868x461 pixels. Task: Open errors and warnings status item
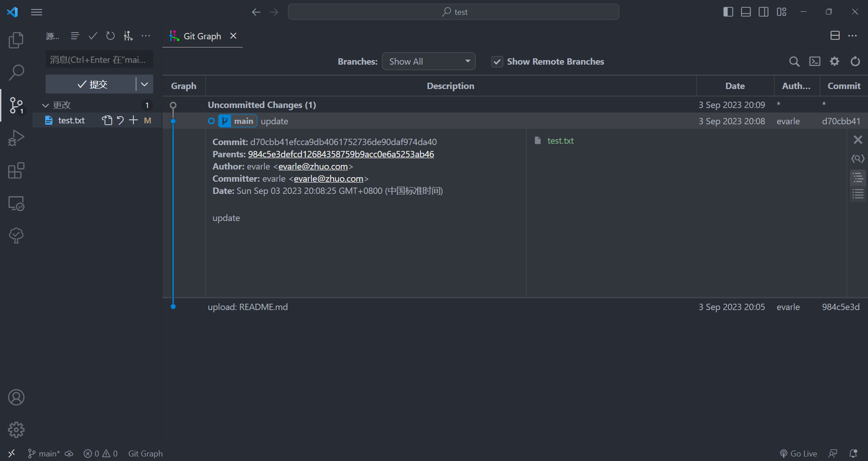101,453
